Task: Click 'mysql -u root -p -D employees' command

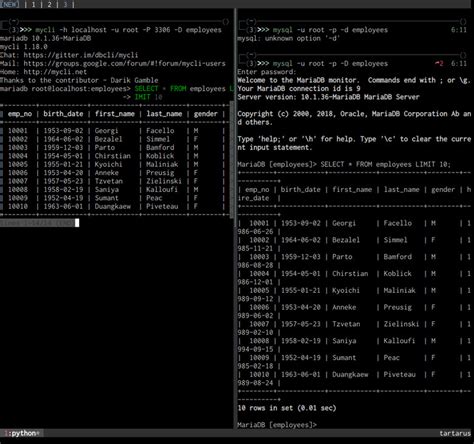Action: [330, 64]
